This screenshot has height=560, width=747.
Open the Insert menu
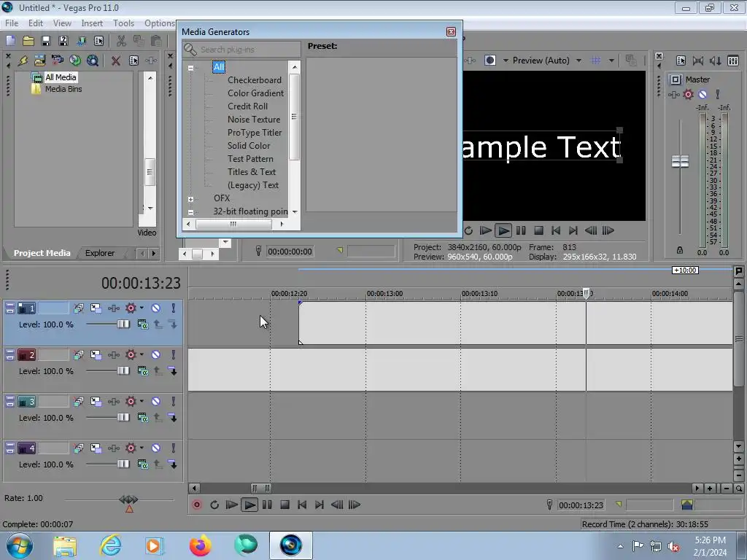92,23
